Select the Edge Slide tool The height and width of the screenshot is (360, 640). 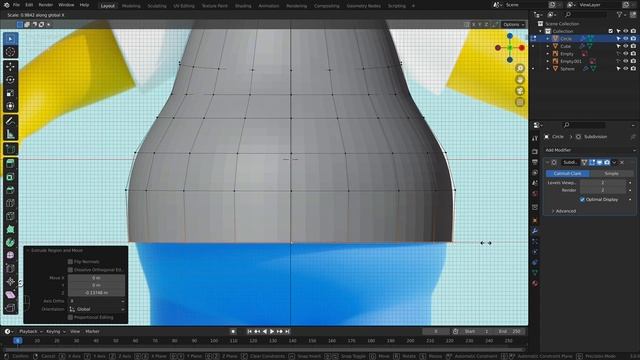click(x=10, y=269)
